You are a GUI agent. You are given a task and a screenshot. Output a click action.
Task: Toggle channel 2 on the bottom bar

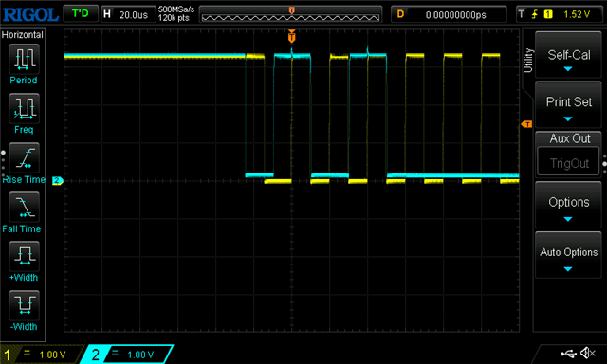tap(128, 355)
